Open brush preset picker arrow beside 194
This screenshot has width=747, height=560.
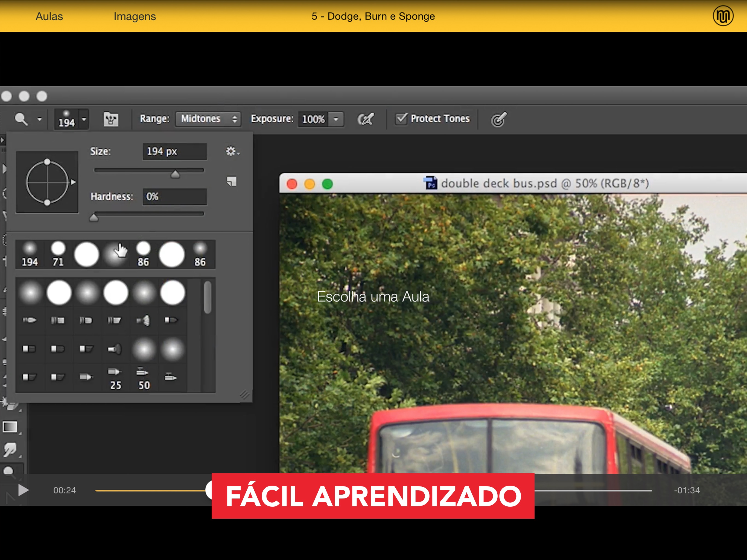(x=84, y=119)
